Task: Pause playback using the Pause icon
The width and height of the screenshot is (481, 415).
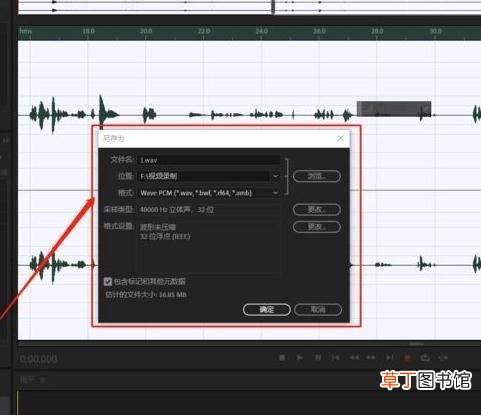Action: (x=318, y=358)
